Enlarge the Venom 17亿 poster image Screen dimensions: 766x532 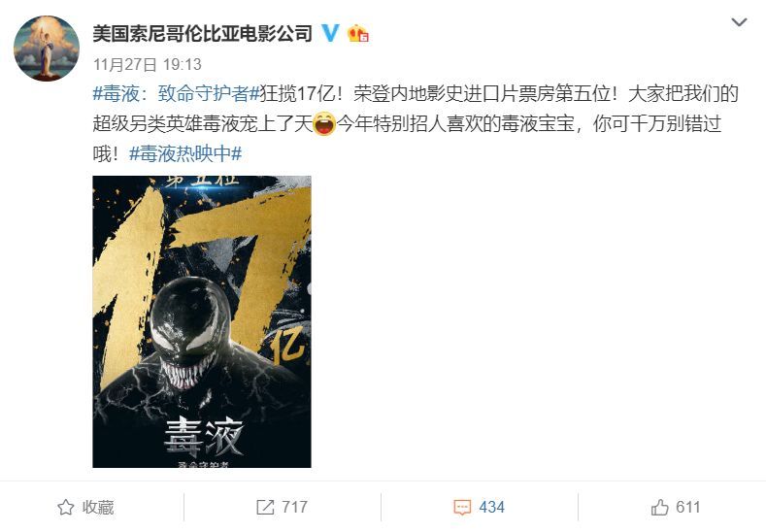point(202,321)
